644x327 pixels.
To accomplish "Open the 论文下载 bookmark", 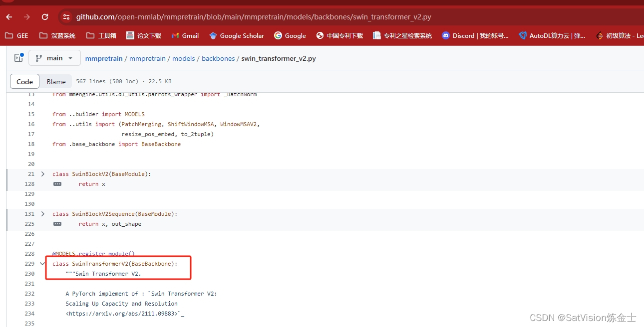I will [x=144, y=35].
